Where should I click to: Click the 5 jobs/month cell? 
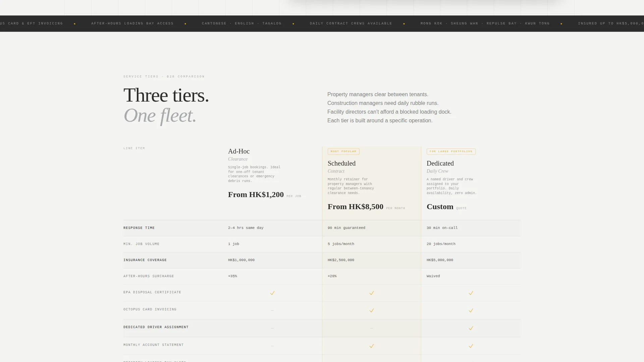(341, 244)
